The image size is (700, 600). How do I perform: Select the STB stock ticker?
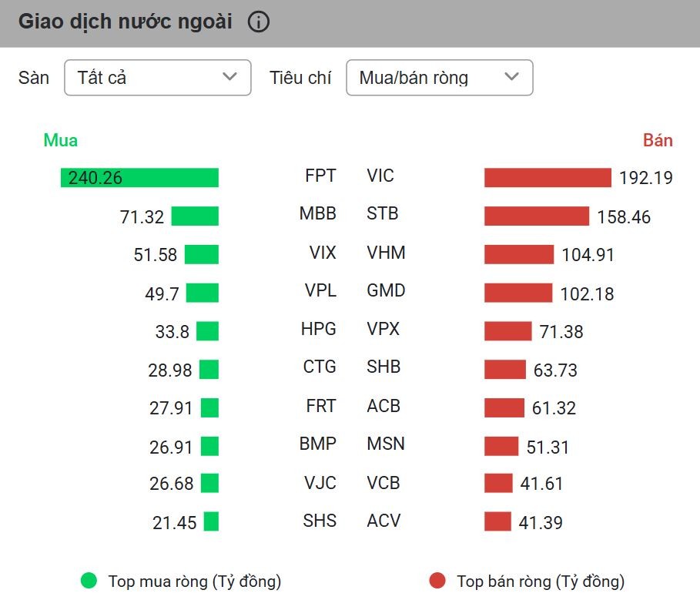coord(383,214)
